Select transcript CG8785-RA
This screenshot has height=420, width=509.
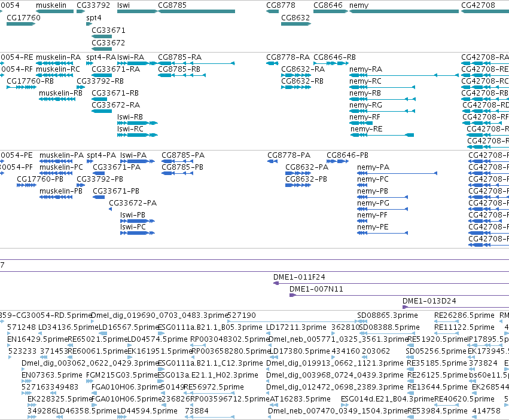click(x=196, y=63)
